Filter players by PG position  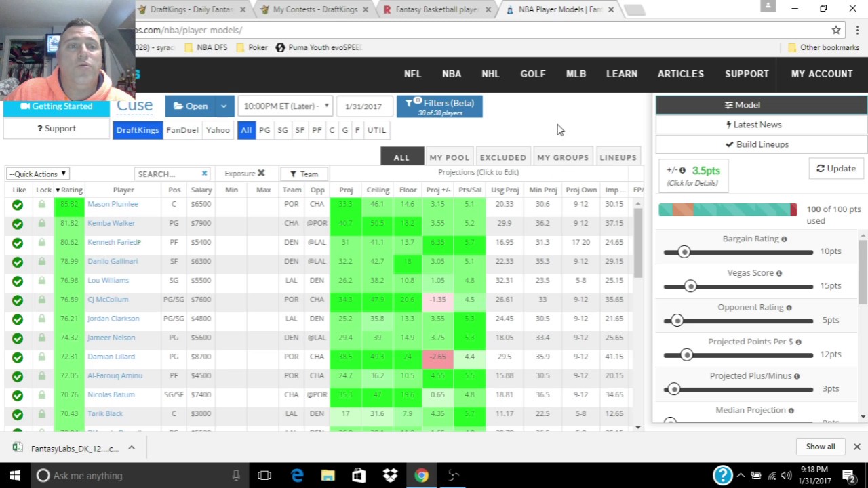point(264,130)
